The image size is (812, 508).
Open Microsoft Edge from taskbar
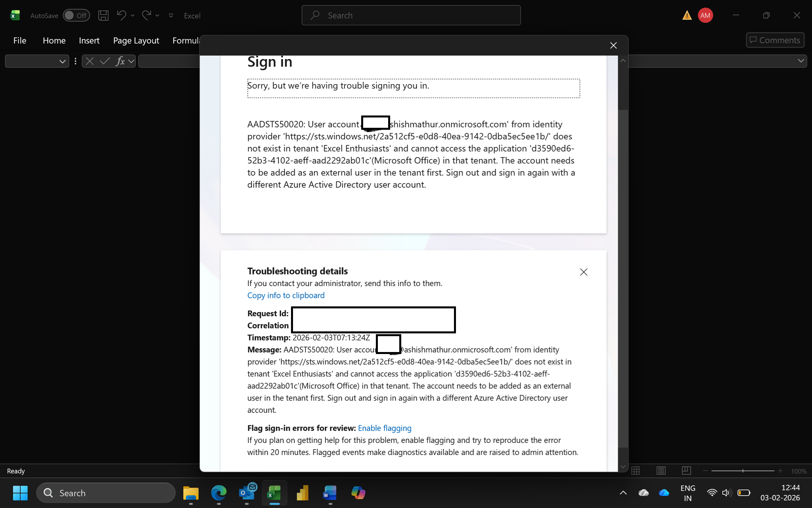[x=218, y=493]
